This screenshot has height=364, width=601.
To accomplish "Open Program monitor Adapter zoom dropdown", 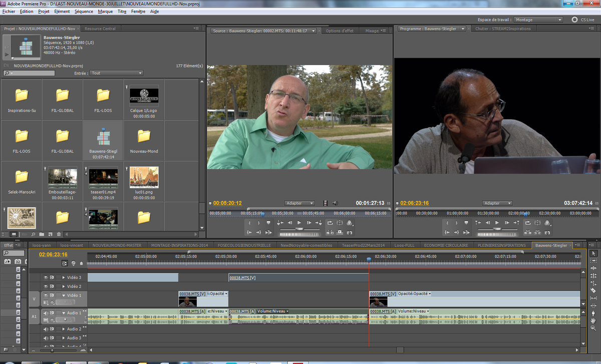I will [497, 203].
